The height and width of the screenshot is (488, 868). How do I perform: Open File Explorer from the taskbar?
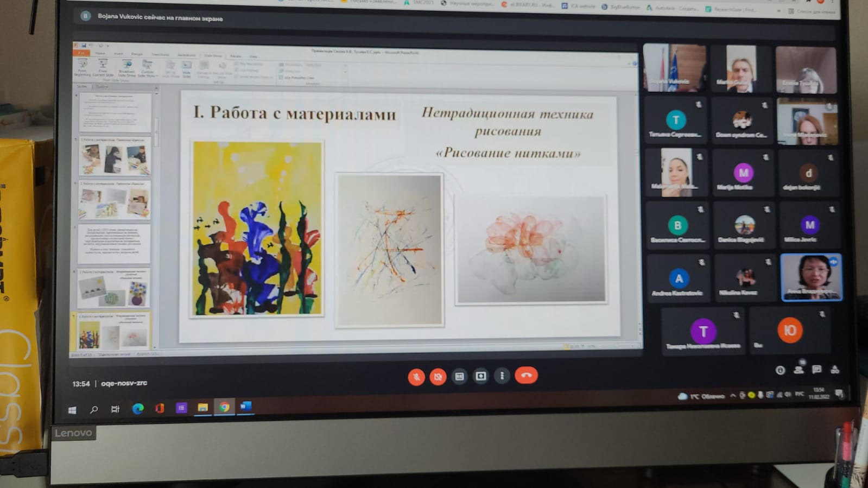tap(202, 407)
